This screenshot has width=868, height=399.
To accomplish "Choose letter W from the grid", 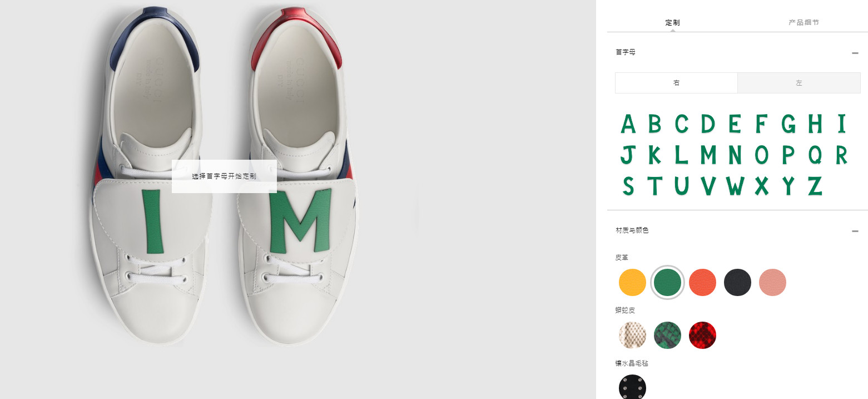I will coord(735,186).
